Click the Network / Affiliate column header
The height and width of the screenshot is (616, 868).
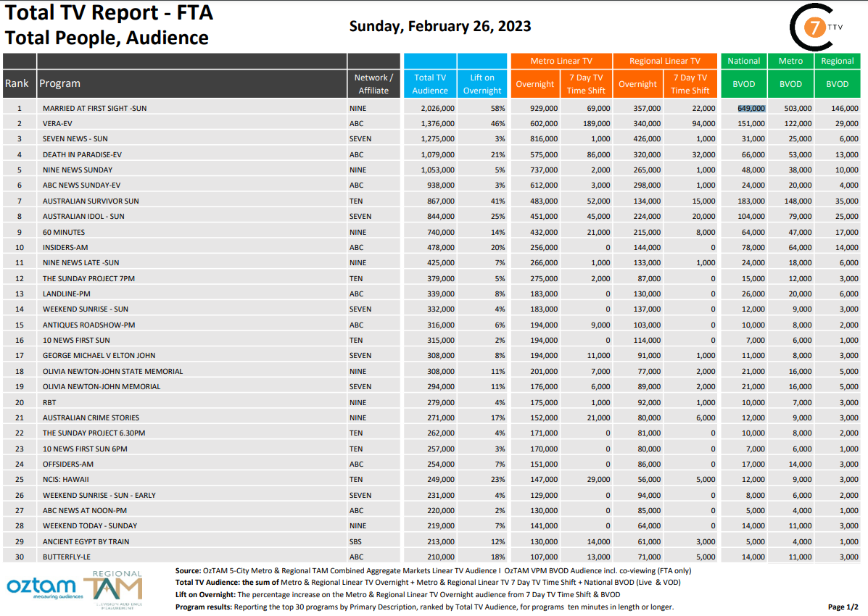pyautogui.click(x=373, y=84)
